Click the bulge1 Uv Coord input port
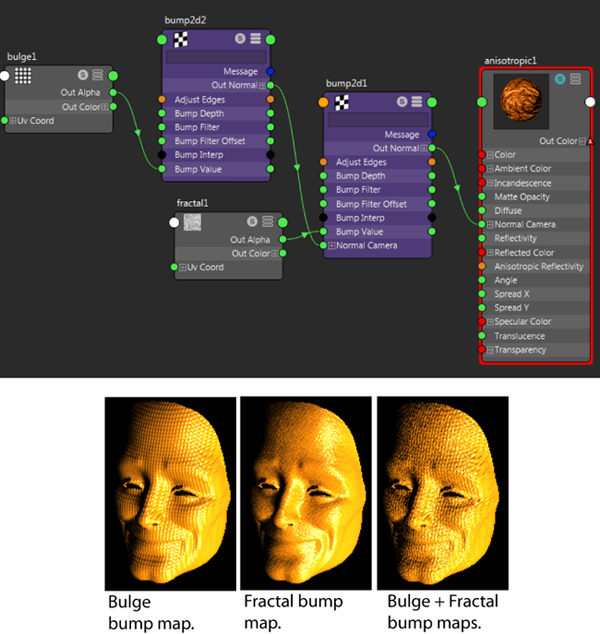The image size is (600, 634). click(4, 120)
